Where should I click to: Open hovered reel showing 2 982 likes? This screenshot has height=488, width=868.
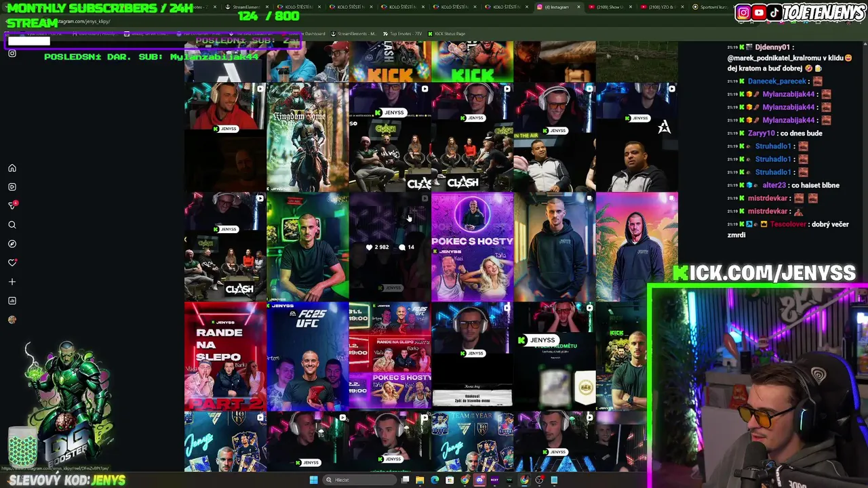tap(390, 247)
